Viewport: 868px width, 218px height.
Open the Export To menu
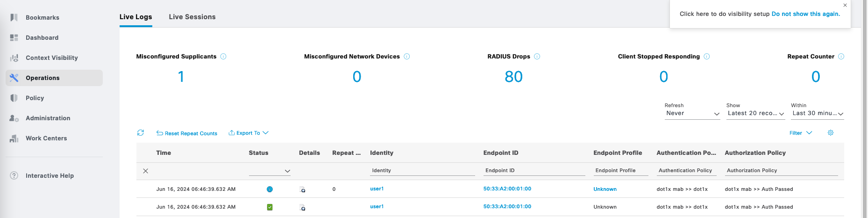click(x=249, y=133)
